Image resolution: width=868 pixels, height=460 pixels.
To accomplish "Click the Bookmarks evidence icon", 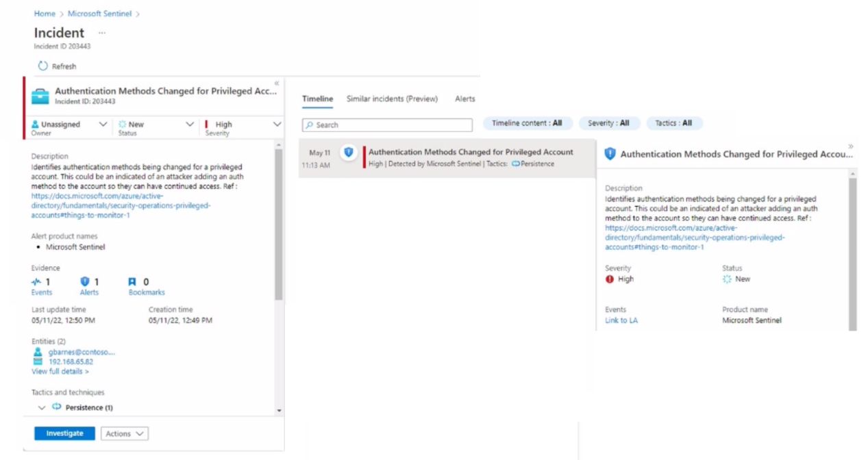I will [133, 281].
